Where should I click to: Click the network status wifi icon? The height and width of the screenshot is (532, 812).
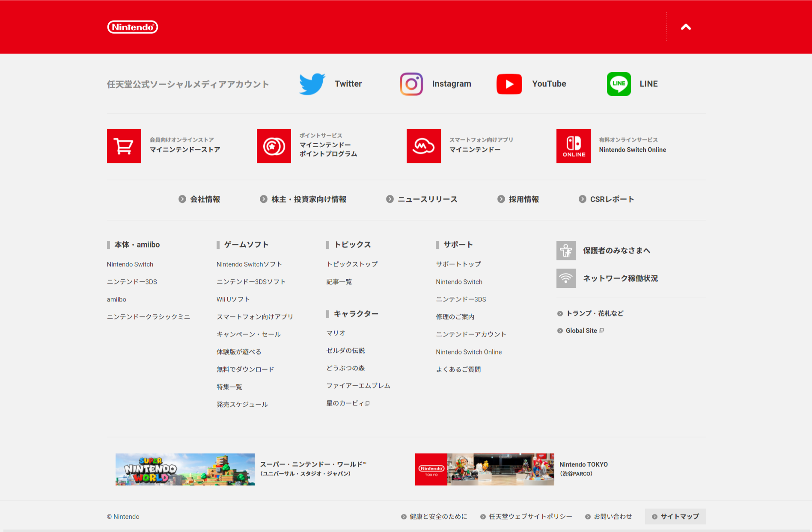[x=566, y=278]
